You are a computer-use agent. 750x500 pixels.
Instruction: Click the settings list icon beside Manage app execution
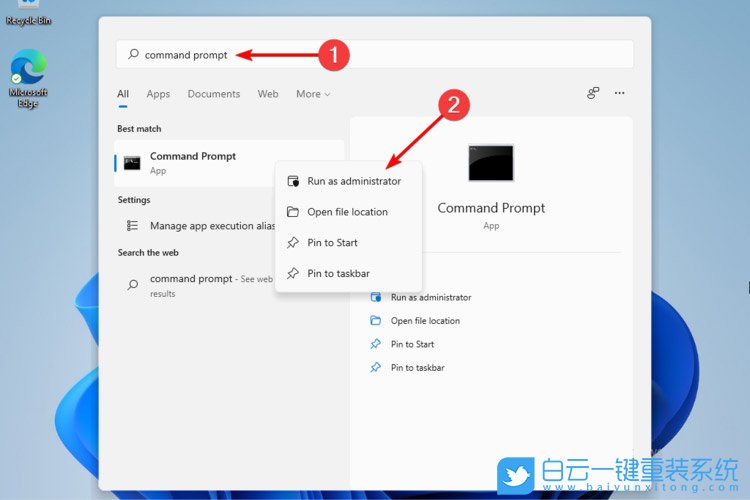tap(132, 225)
